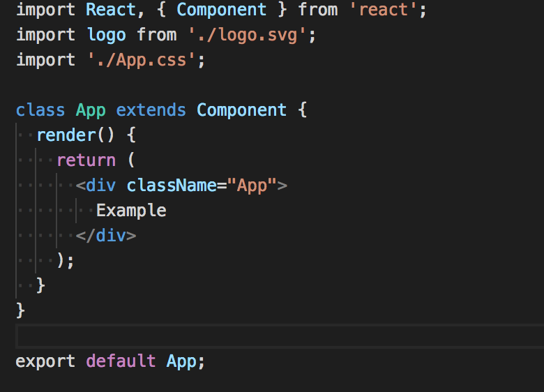This screenshot has height=392, width=544.
Task: Click the App class name after class
Action: (91, 110)
